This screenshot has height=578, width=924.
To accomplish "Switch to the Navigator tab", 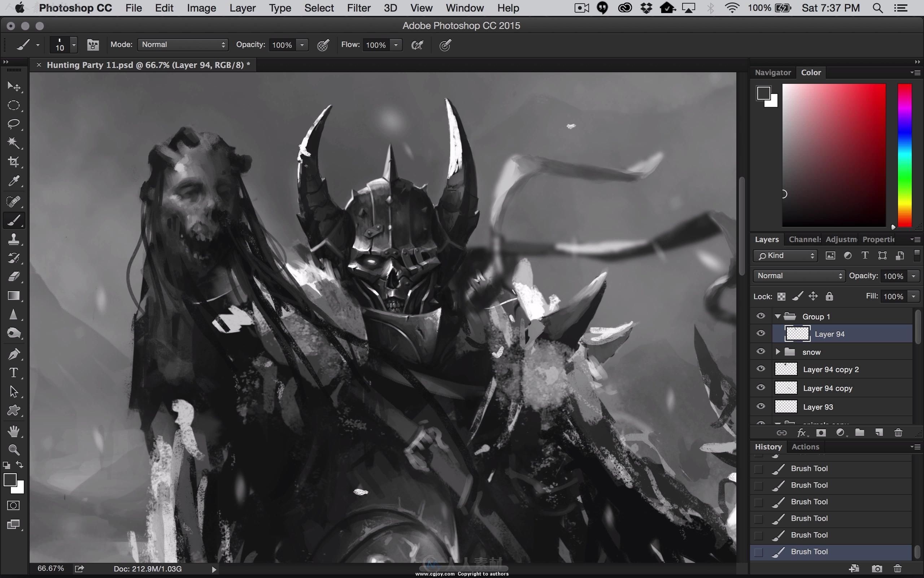I will click(x=773, y=73).
